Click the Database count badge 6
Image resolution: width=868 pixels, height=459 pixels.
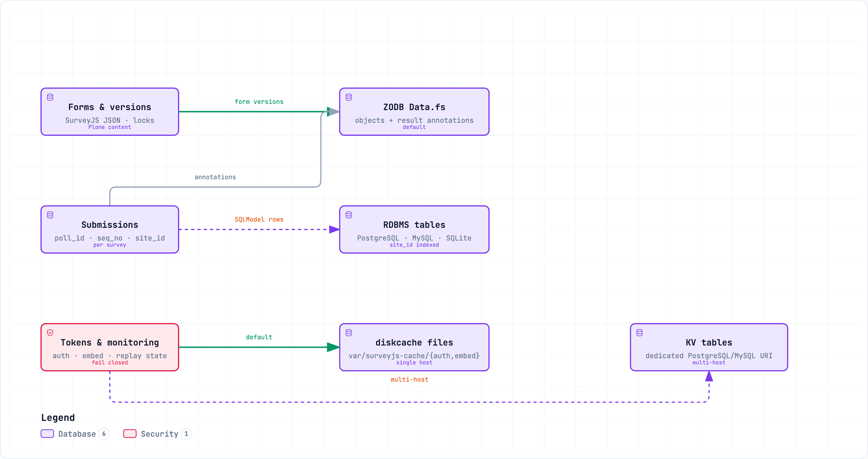104,434
